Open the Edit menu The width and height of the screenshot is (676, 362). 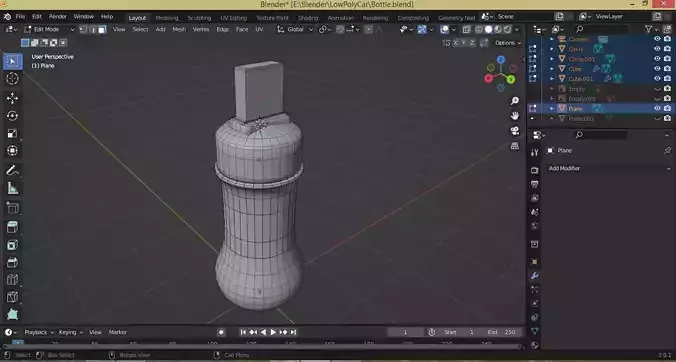tap(37, 17)
